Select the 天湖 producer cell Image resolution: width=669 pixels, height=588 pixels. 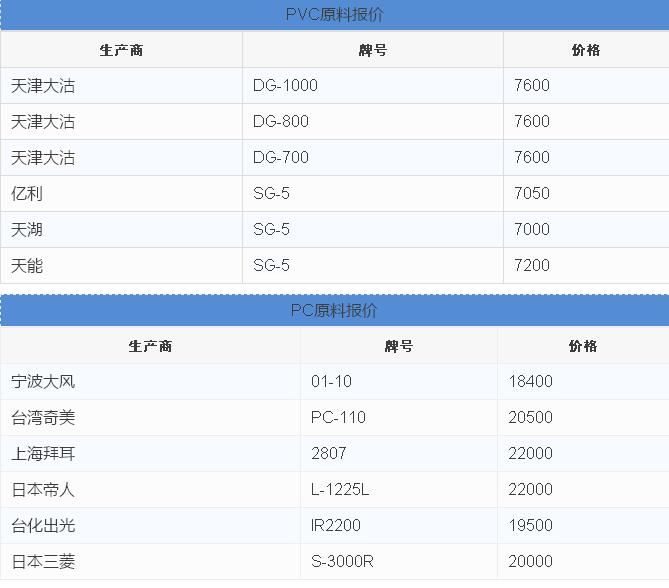[121, 230]
